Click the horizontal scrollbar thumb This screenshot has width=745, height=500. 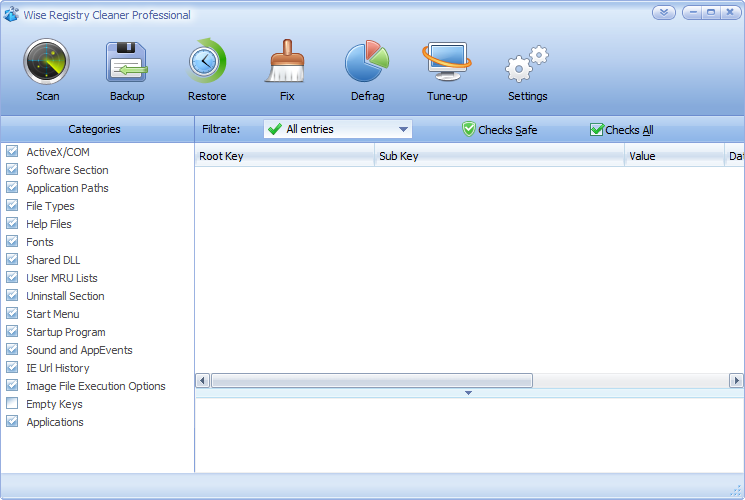372,381
